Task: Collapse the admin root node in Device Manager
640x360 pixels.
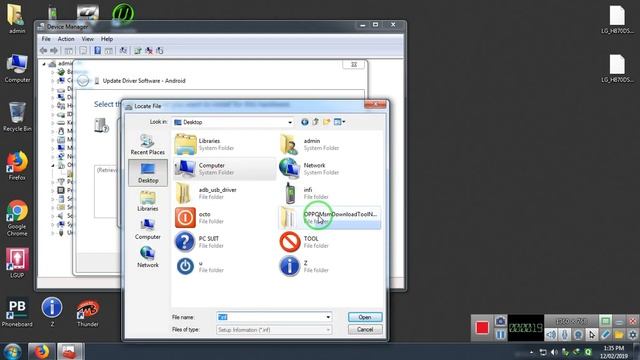Action: click(44, 64)
